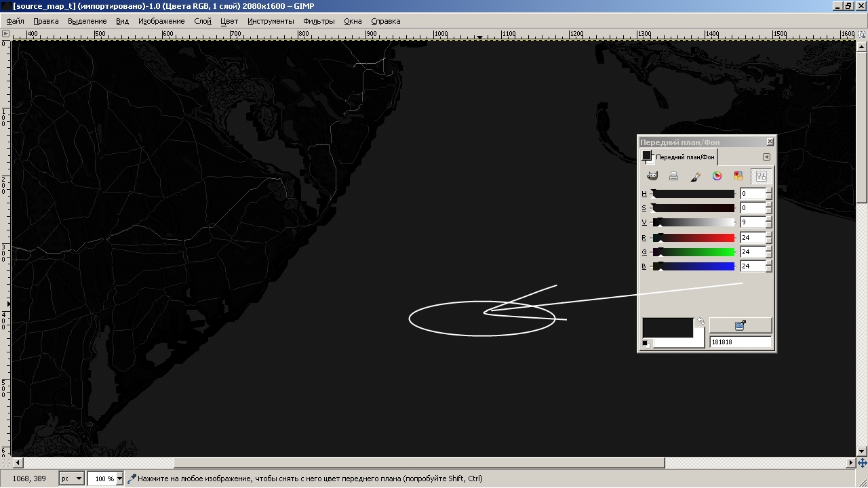Click the foreground color swatch
The height and width of the screenshot is (488, 868).
pos(667,327)
